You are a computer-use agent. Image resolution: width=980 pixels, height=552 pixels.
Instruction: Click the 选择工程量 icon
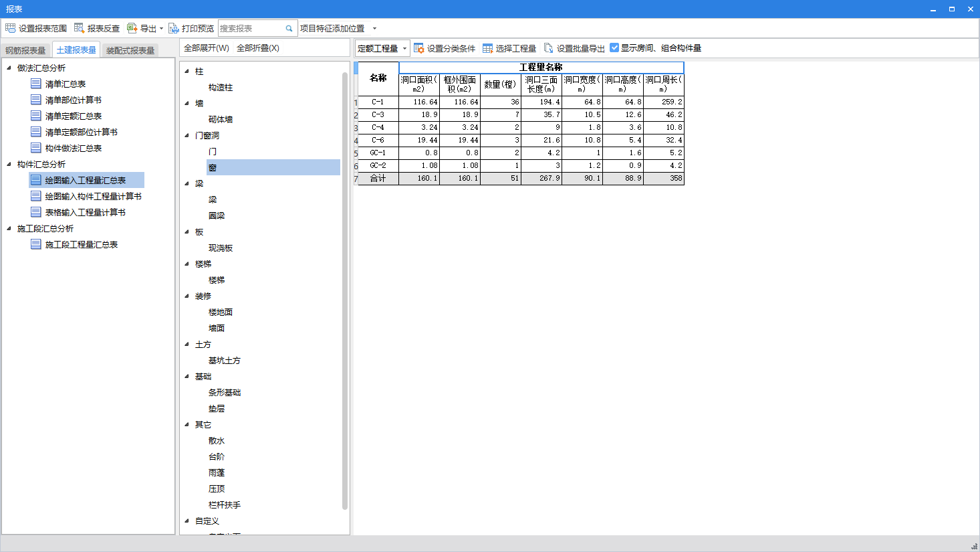pyautogui.click(x=487, y=48)
